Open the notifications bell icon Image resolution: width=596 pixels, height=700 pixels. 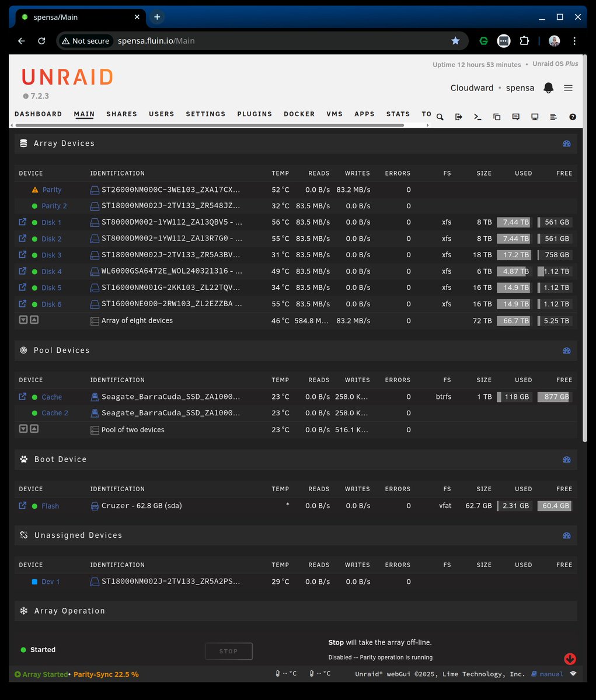(548, 87)
